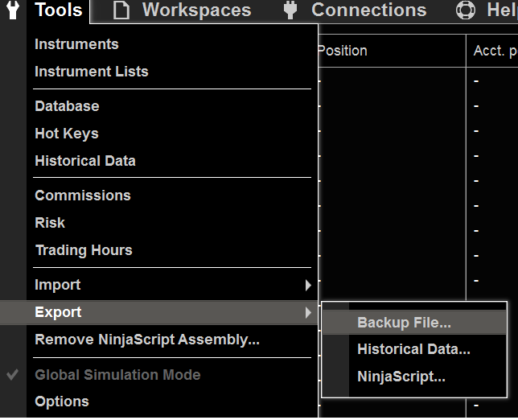Click the Connections plug icon
The height and width of the screenshot is (420, 518).
(x=290, y=10)
